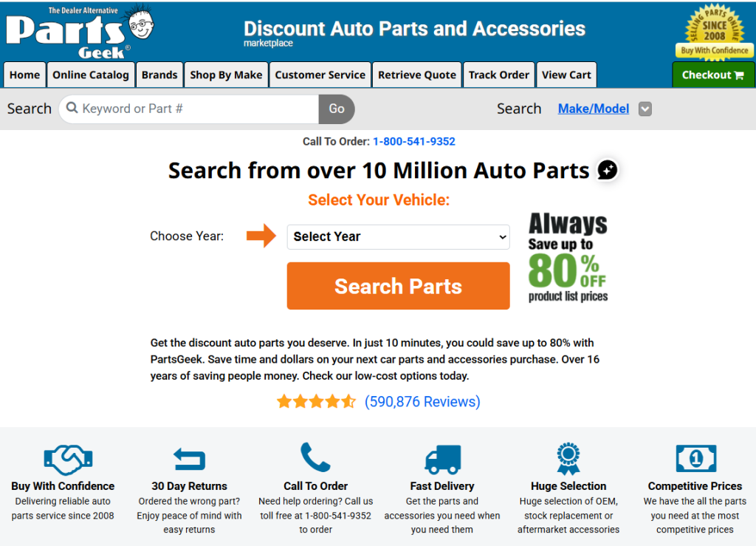The image size is (756, 546).
Task: Click the green Checkout button
Action: 713,75
